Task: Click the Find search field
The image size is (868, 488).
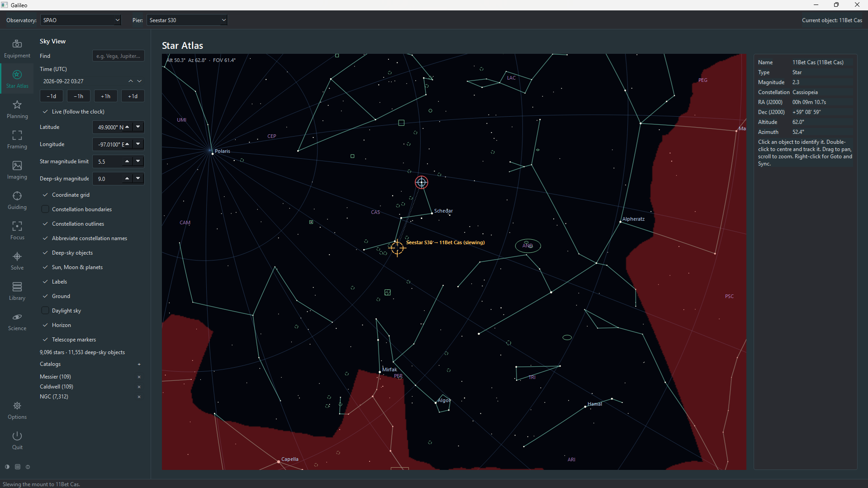Action: (119, 56)
